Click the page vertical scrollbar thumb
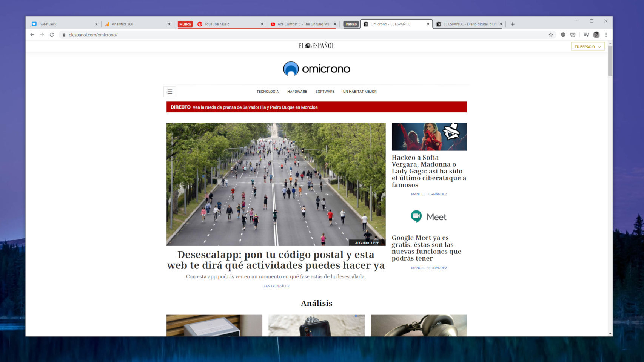 (x=610, y=60)
